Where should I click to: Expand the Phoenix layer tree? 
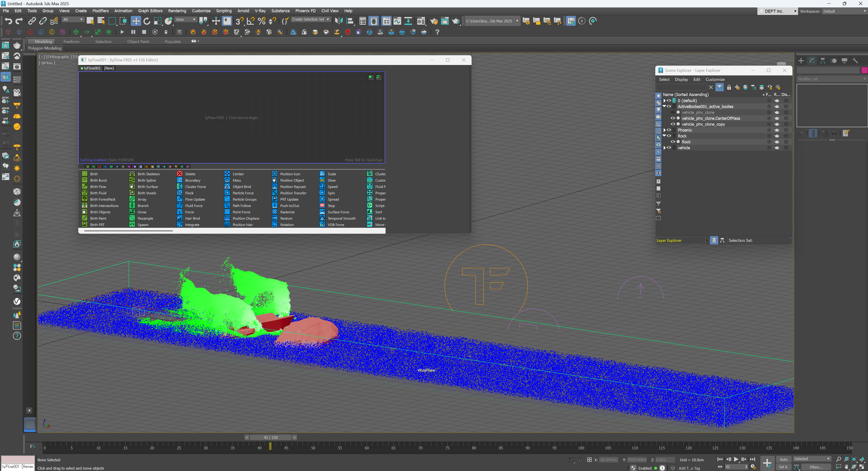[x=665, y=130]
